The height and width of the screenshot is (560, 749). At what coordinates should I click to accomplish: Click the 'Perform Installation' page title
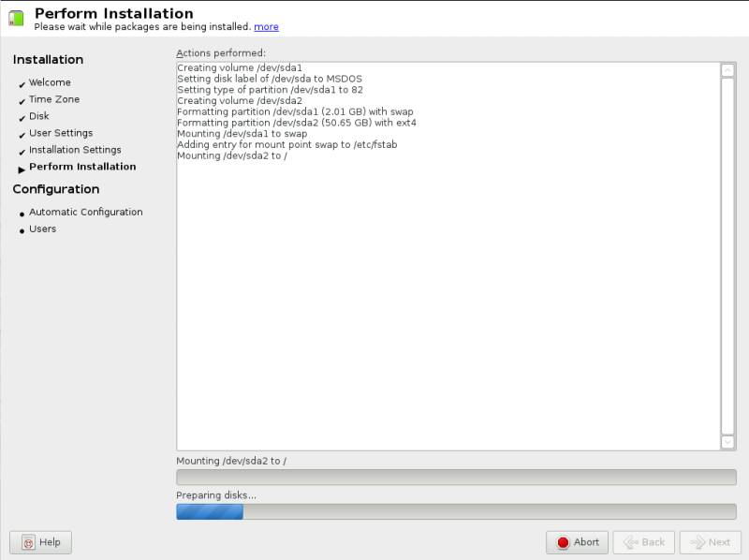coord(113,13)
